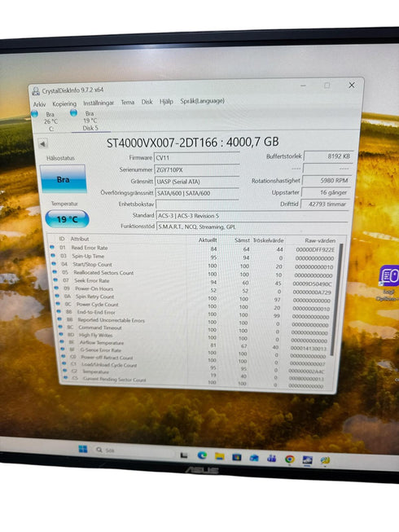Screen dimensions: 399x532
Task: Click status dot of Read Error Rate row
Action: click(52, 247)
